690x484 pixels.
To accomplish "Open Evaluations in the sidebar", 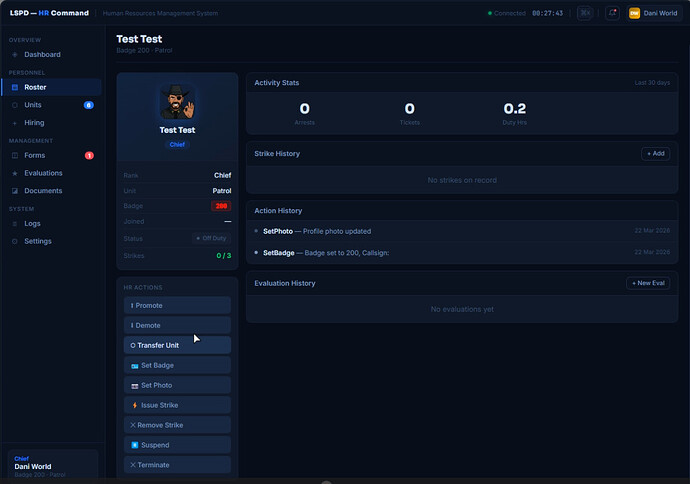I will point(51,173).
